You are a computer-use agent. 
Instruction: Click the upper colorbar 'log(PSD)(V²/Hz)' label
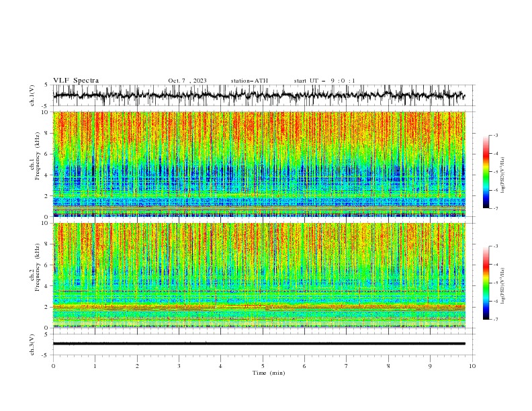click(503, 175)
